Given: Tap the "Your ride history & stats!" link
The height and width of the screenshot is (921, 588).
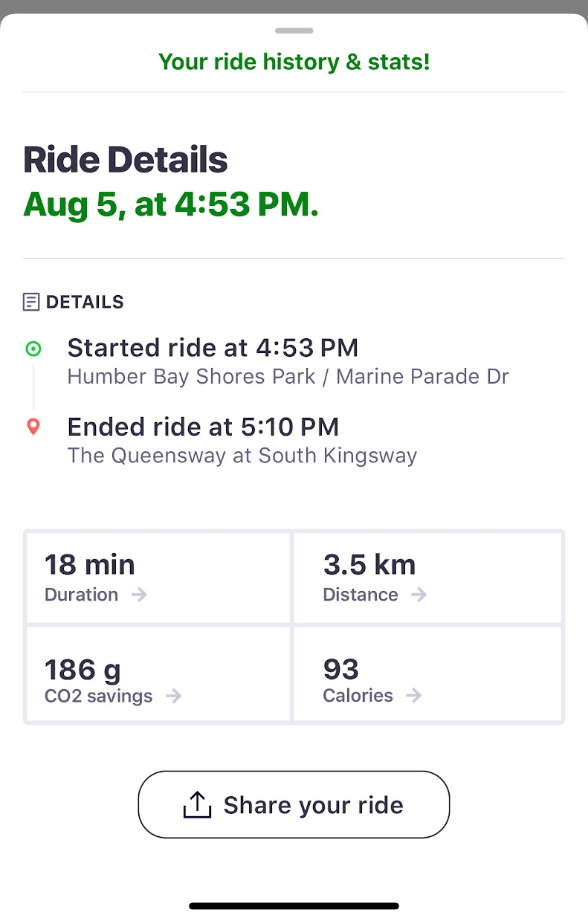Looking at the screenshot, I should (294, 62).
